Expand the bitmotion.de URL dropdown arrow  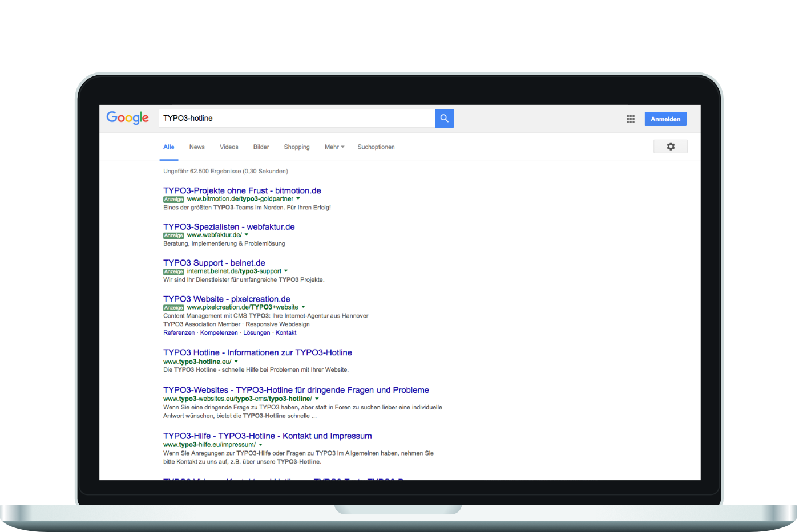(298, 199)
